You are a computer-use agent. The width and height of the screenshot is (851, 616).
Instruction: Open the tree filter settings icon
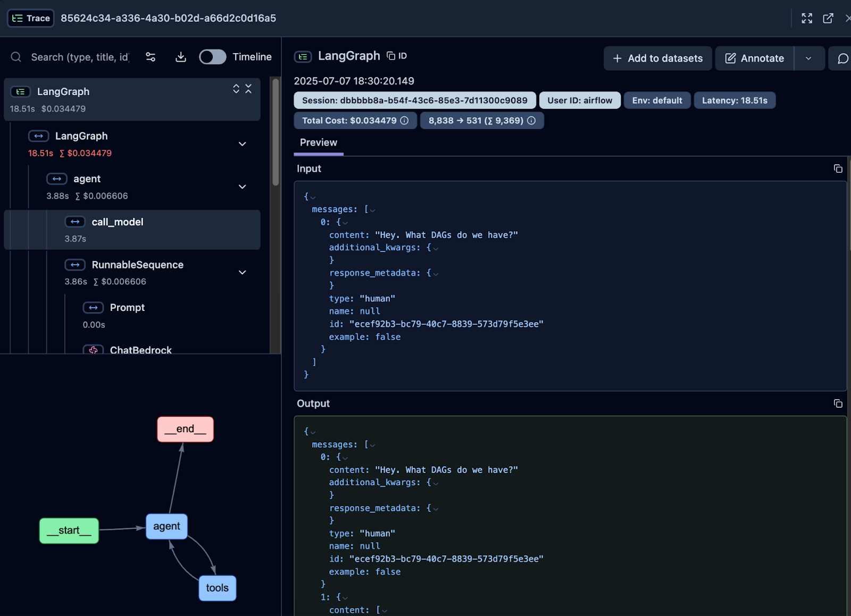click(x=151, y=57)
